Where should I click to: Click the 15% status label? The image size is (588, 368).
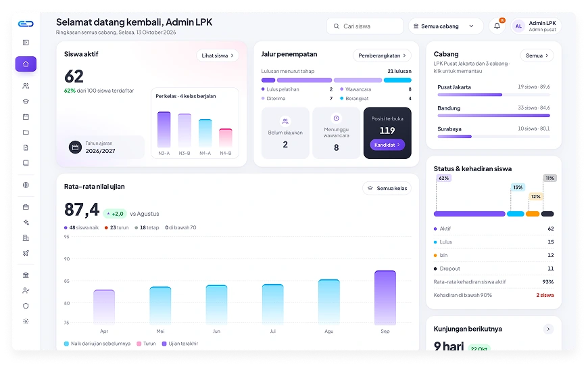coord(518,187)
